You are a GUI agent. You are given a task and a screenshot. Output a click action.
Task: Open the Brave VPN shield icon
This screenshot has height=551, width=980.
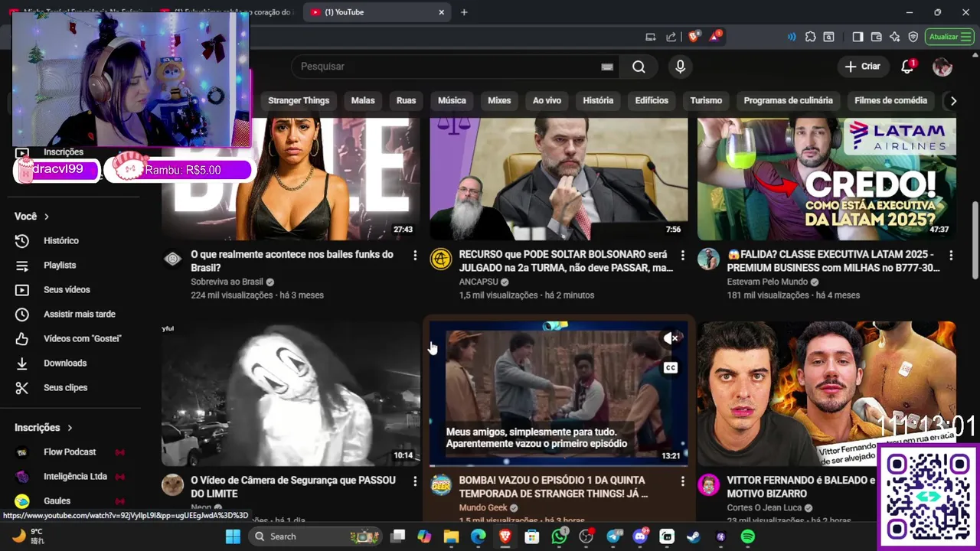(x=913, y=37)
